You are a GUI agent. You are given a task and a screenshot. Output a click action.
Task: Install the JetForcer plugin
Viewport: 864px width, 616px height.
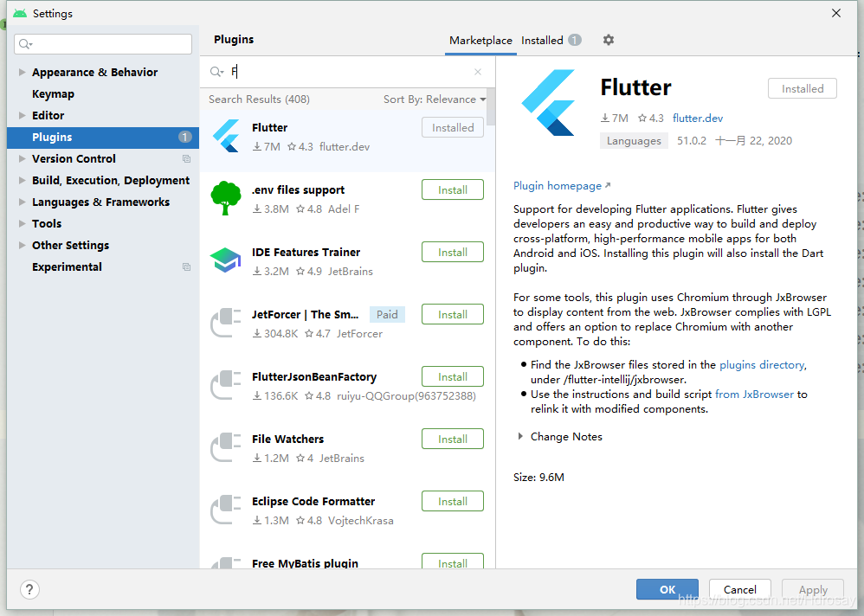(453, 314)
